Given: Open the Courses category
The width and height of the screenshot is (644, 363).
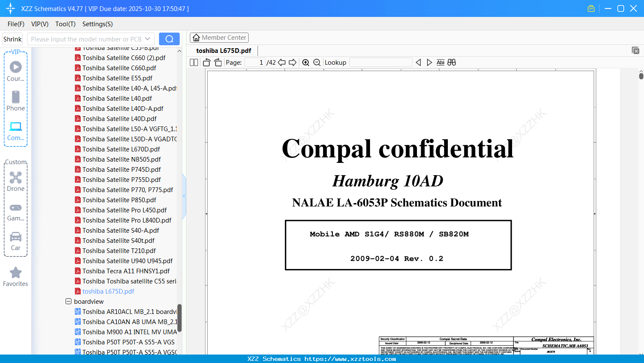Looking at the screenshot, I should [x=16, y=71].
